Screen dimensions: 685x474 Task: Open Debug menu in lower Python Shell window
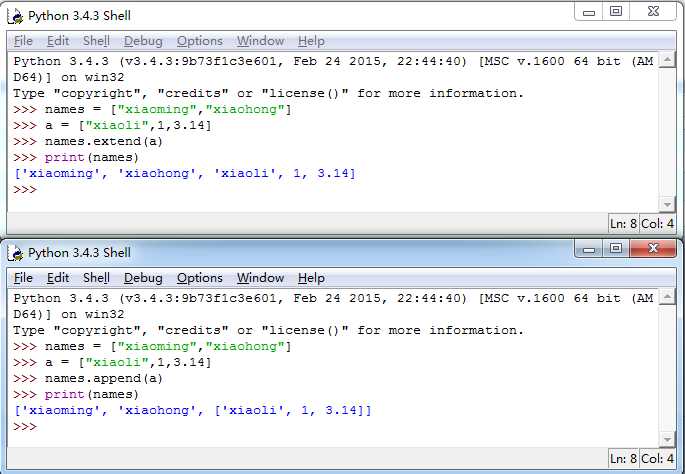tap(143, 278)
